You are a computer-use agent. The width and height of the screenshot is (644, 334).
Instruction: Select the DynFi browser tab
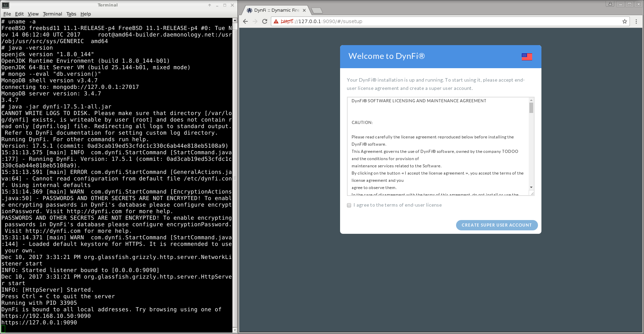(276, 10)
